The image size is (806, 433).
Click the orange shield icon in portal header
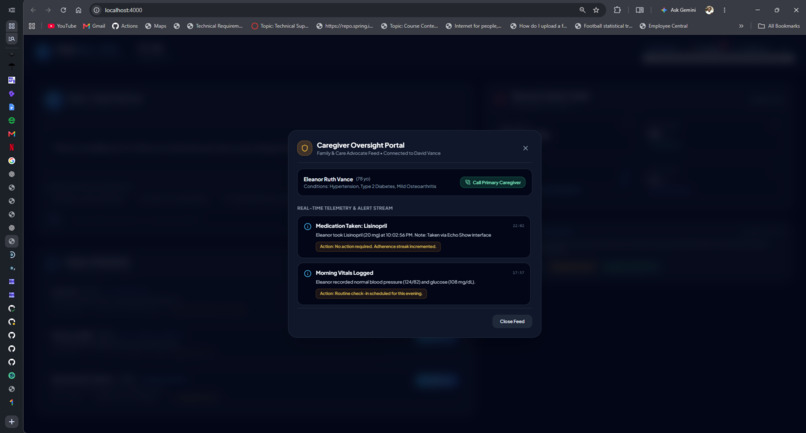[305, 149]
